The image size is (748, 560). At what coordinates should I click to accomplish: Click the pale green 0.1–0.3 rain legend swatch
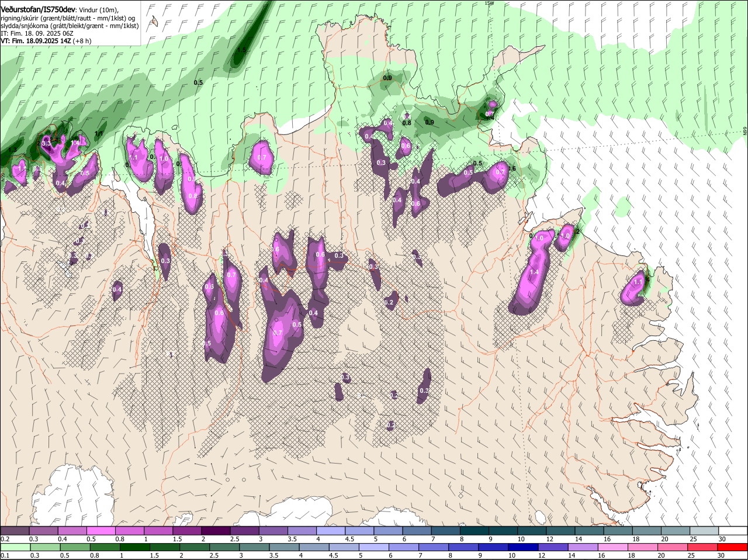click(x=16, y=548)
